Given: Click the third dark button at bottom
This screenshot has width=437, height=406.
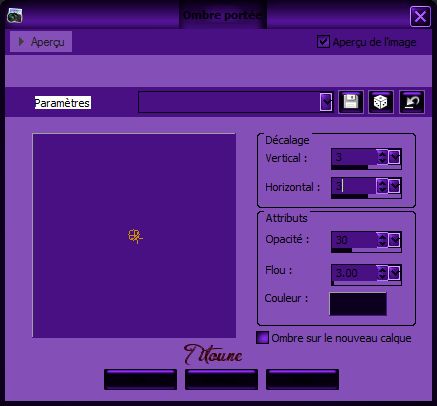Looking at the screenshot, I should coord(302,379).
